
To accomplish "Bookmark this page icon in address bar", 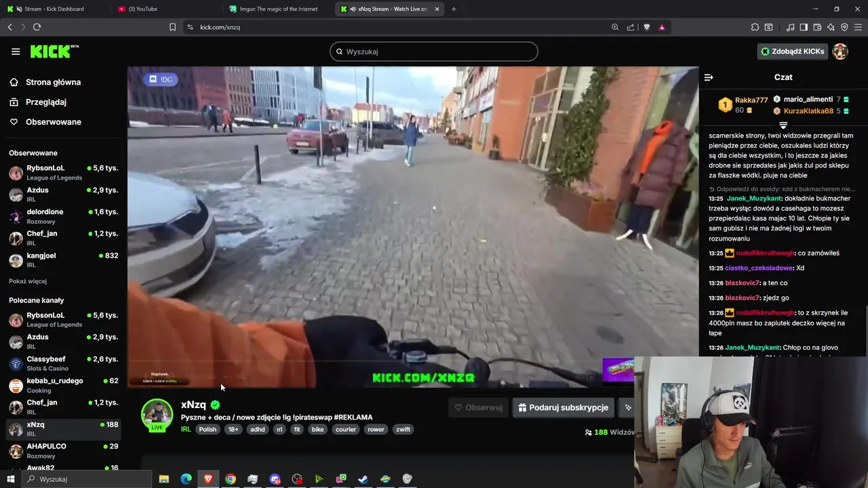I will click(172, 27).
